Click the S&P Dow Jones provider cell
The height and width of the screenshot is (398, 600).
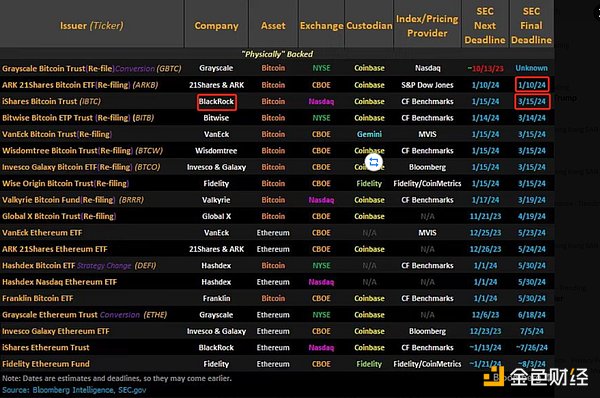(x=427, y=85)
